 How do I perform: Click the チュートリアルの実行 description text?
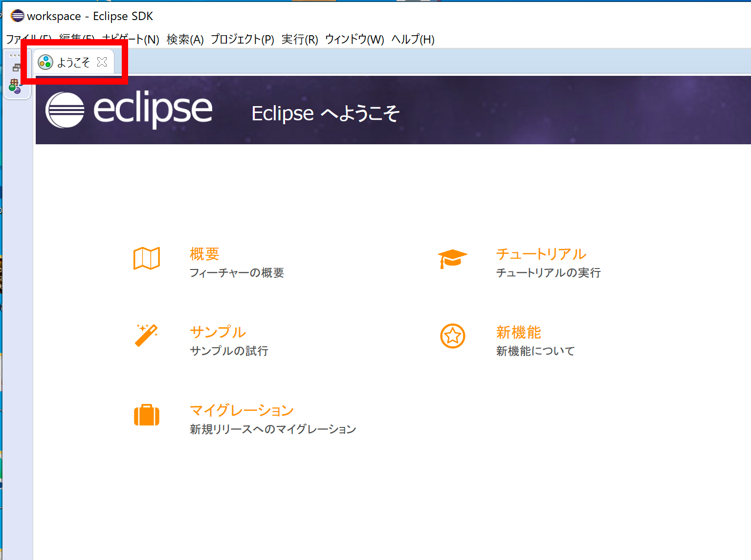coord(548,273)
